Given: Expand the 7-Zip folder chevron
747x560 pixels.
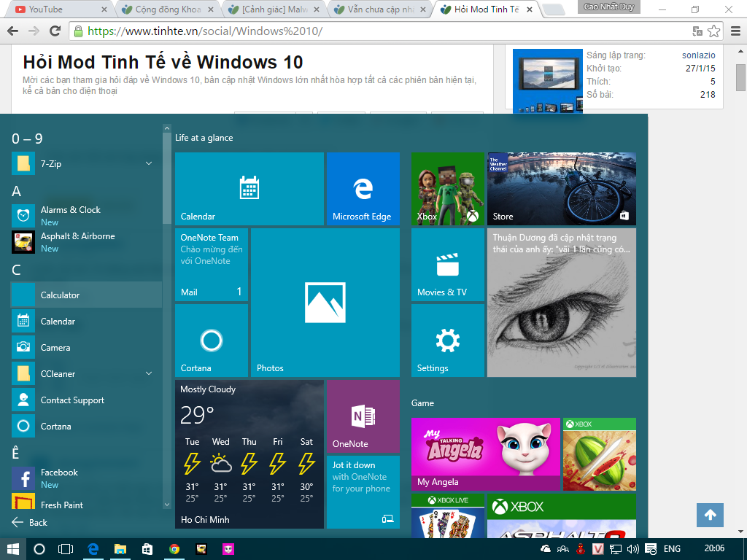Looking at the screenshot, I should (x=149, y=164).
